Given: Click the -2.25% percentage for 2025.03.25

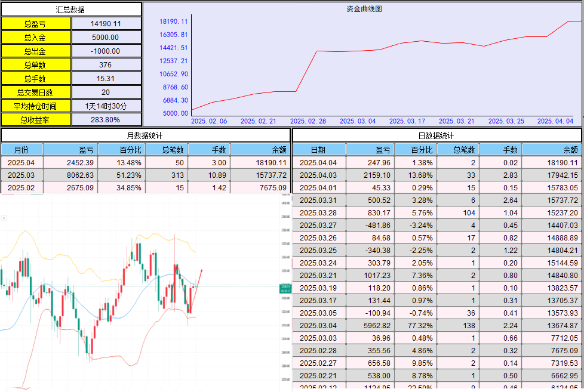Looking at the screenshot, I should [x=421, y=251].
